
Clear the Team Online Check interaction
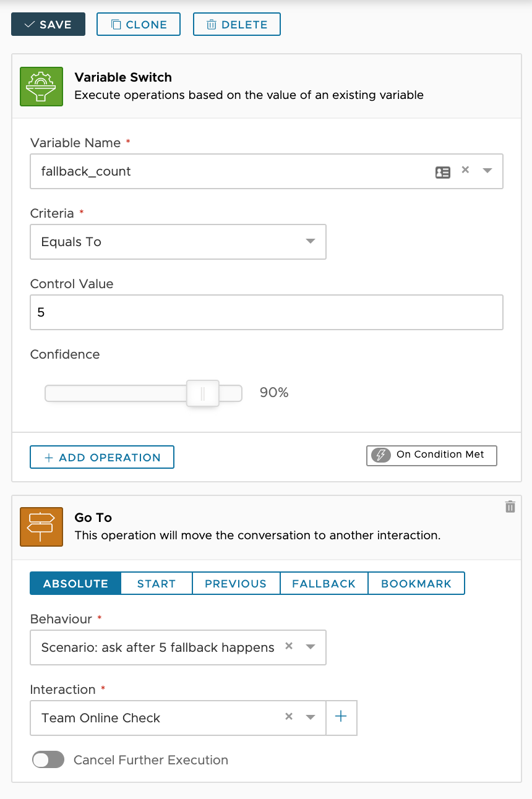pyautogui.click(x=288, y=717)
